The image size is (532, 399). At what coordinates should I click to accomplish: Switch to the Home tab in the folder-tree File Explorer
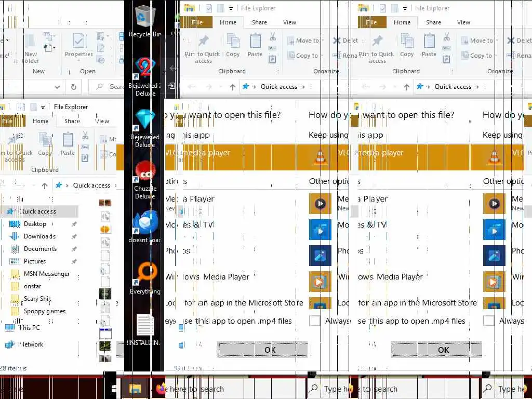coord(41,121)
